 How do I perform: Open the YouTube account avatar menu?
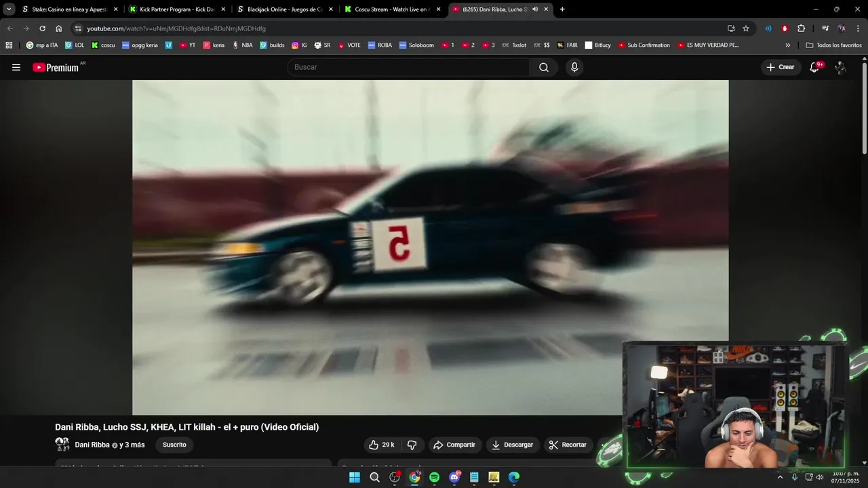tap(840, 67)
